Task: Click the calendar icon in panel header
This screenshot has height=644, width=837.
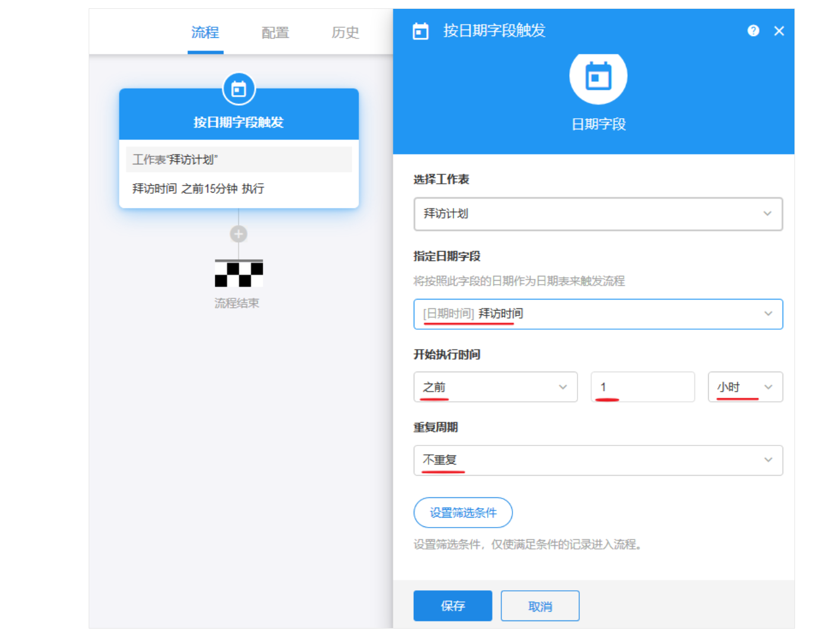Action: click(420, 31)
